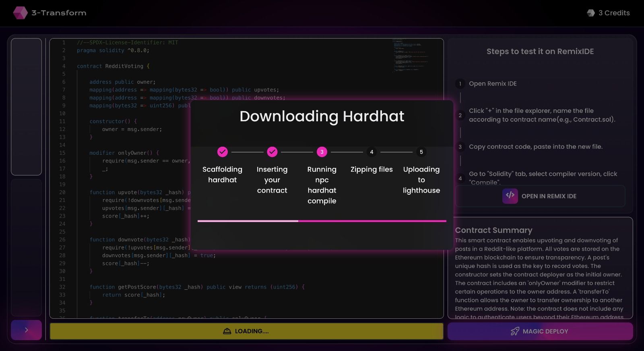Click the code brackets icon for Remix
This screenshot has width=644, height=351.
(x=510, y=196)
